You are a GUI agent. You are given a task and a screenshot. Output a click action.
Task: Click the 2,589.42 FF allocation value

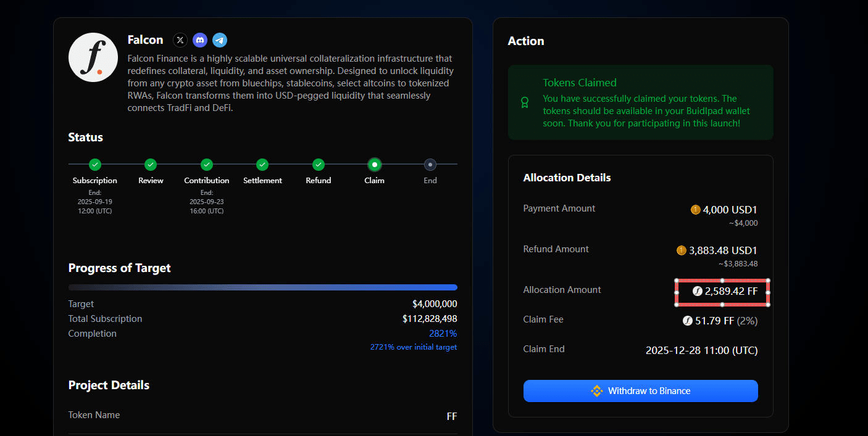731,291
